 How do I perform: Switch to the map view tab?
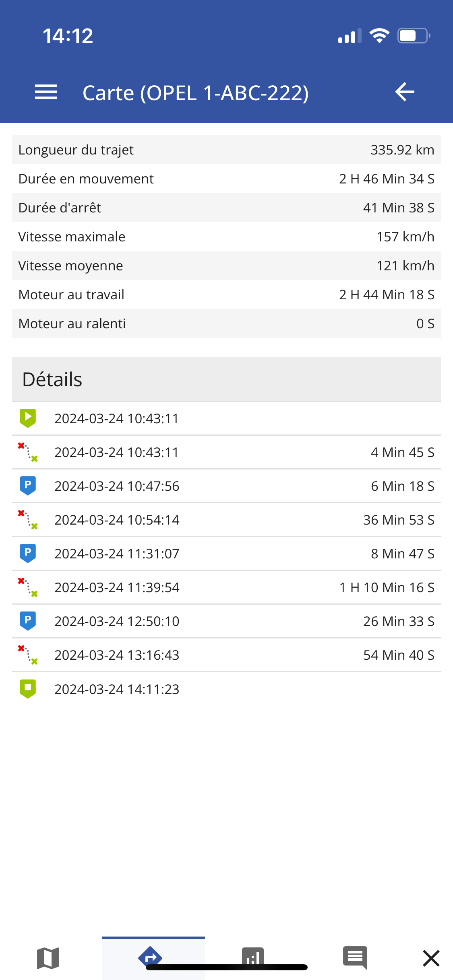tap(48, 958)
